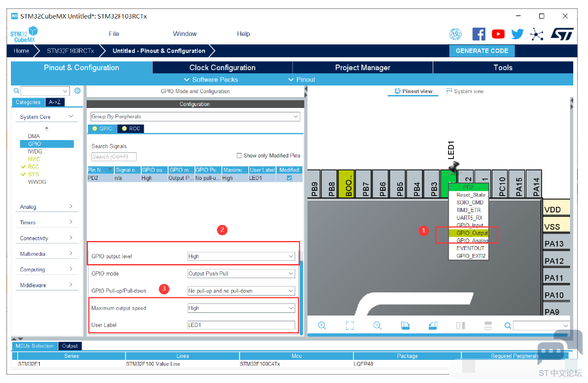Open the File menu
This screenshot has height=383, width=588.
point(114,34)
